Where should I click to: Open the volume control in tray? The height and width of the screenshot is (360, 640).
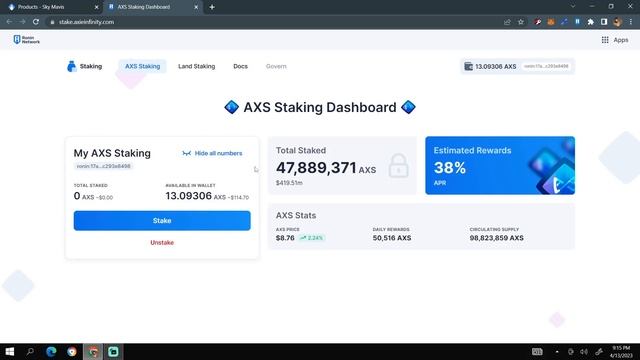point(584,352)
